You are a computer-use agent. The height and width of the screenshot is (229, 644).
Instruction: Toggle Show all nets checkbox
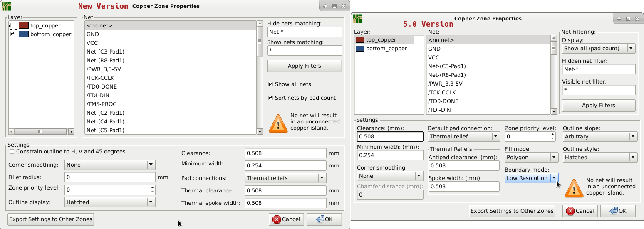point(270,84)
